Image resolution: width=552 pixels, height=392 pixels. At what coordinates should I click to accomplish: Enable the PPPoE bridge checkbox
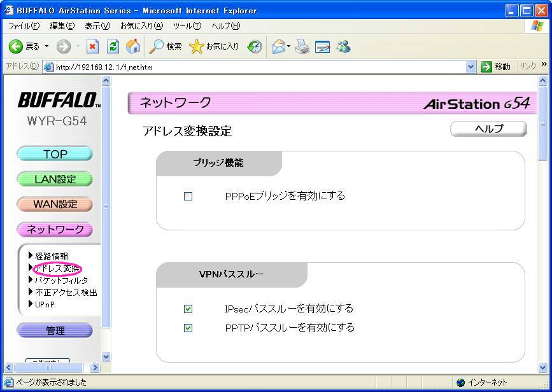click(x=188, y=197)
